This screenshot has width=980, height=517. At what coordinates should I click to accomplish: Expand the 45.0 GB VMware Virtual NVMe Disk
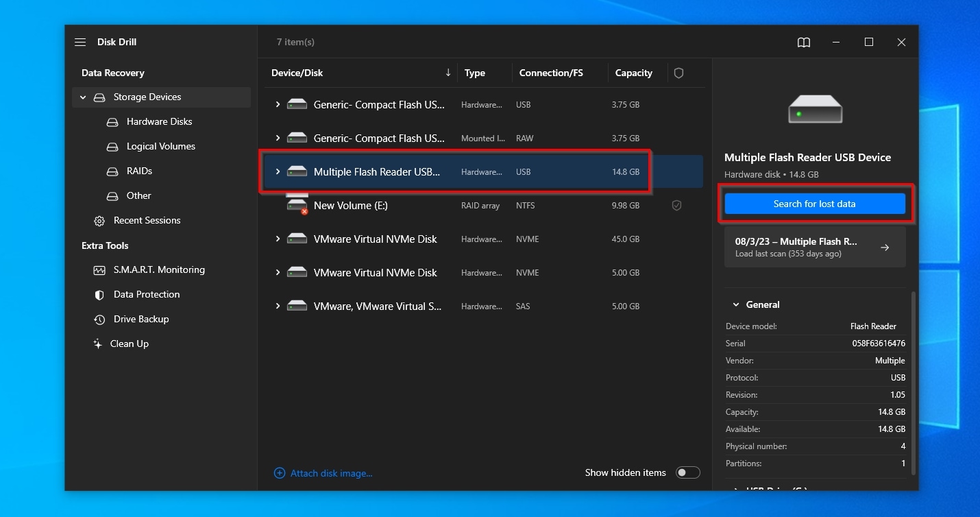(278, 239)
